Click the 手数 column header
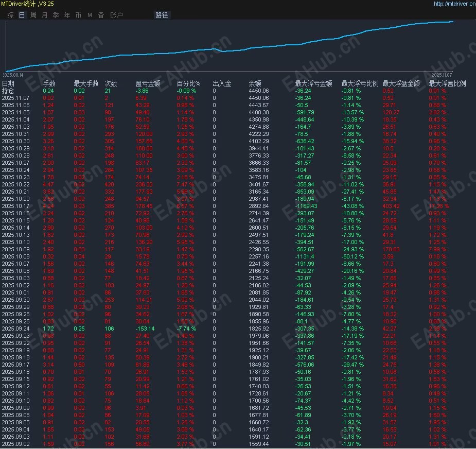476x449 pixels. pos(49,83)
